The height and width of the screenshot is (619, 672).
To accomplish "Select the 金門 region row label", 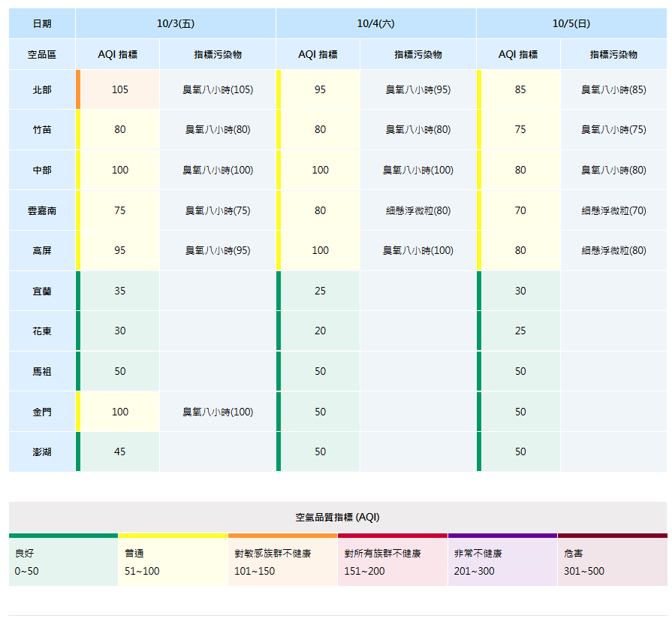I will pos(42,412).
